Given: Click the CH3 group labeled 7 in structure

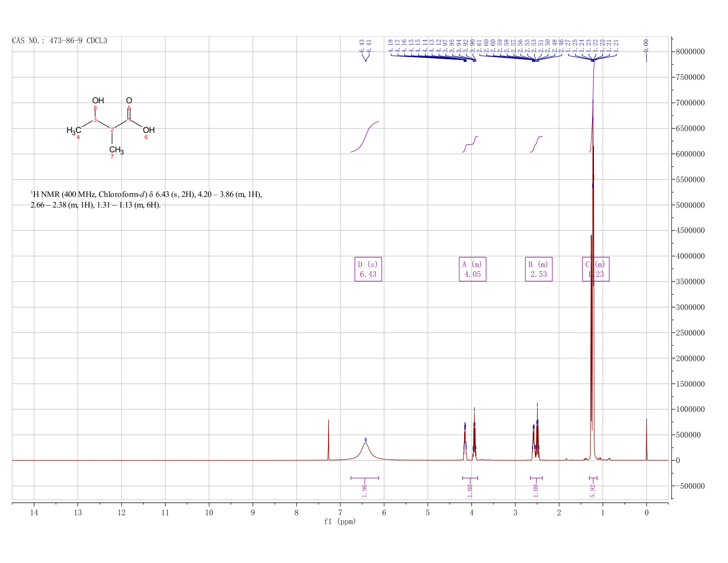Looking at the screenshot, I should [116, 150].
